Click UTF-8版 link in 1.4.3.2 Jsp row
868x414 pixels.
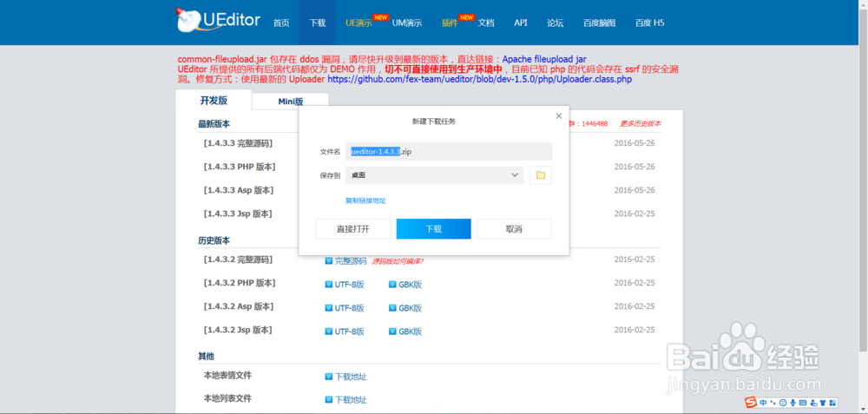coord(349,332)
